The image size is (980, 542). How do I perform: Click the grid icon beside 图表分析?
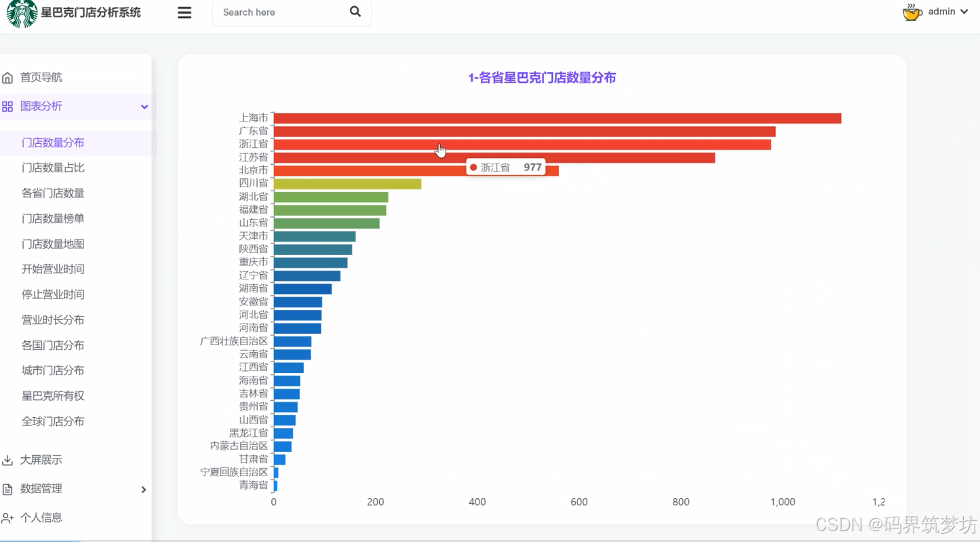pyautogui.click(x=7, y=107)
